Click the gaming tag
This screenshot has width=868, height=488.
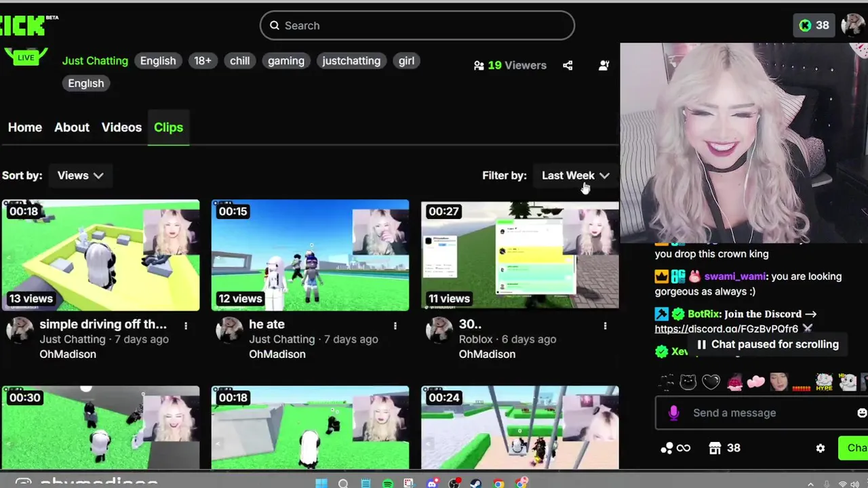point(286,61)
